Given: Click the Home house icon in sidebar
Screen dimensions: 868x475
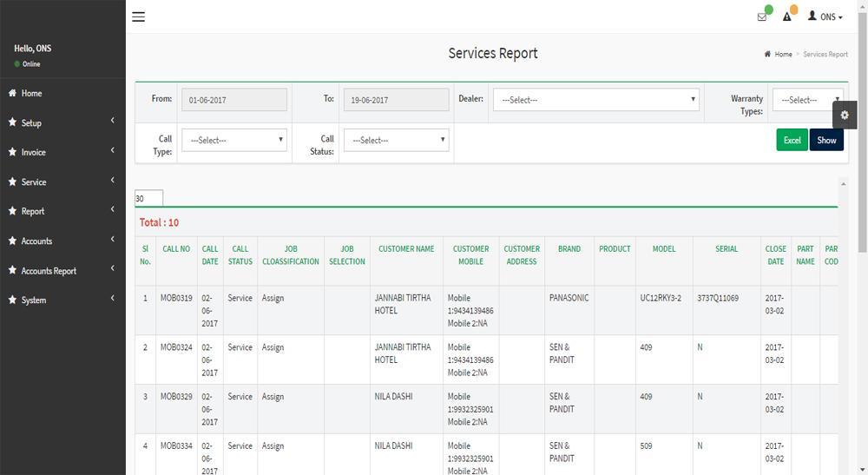Looking at the screenshot, I should [12, 93].
